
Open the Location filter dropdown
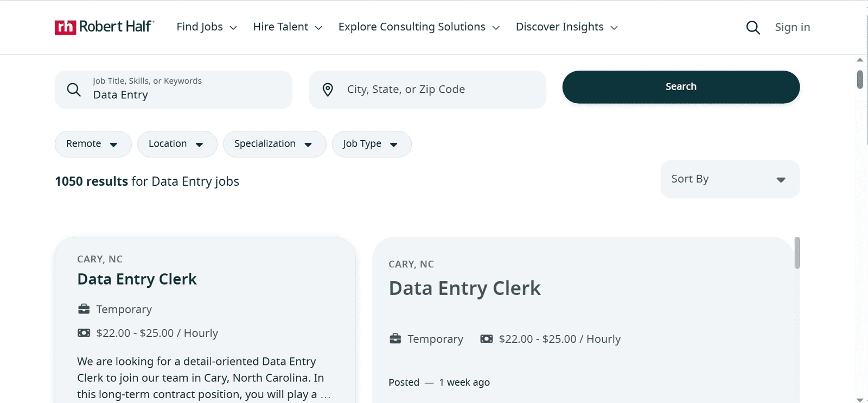177,144
